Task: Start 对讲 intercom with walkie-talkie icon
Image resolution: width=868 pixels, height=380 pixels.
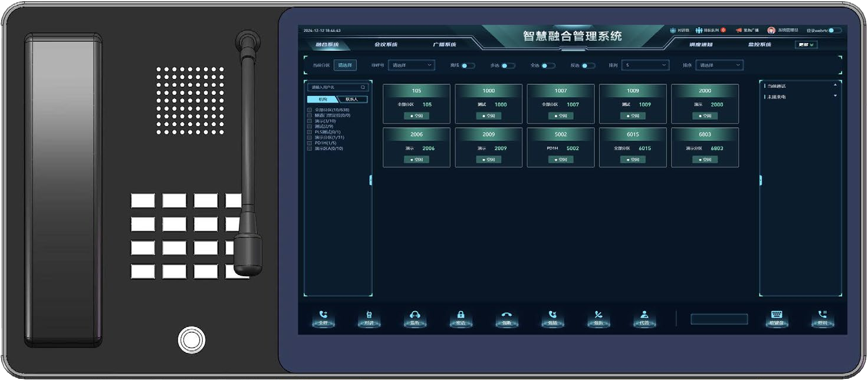Action: tap(369, 315)
